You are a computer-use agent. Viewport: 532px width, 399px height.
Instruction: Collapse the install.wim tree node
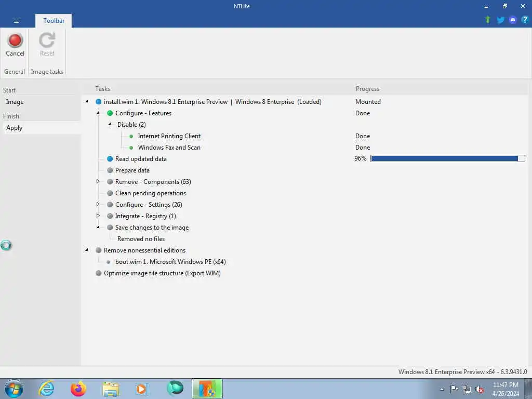[87, 101]
